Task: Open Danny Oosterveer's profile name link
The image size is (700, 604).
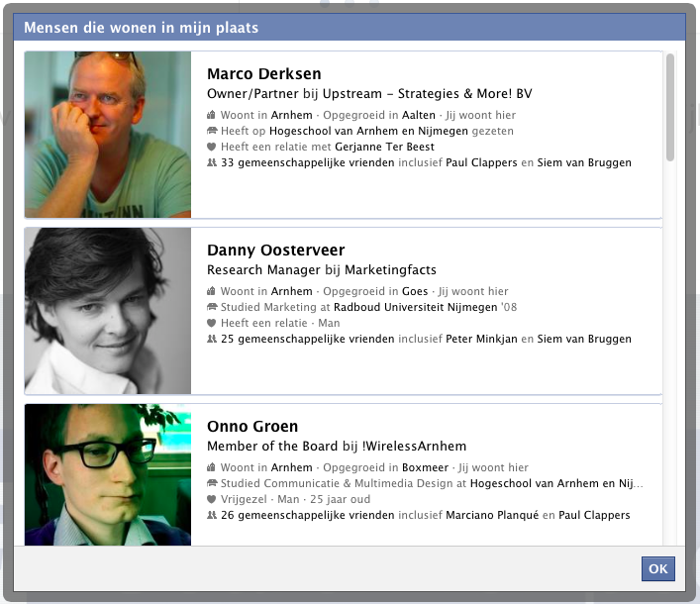Action: (275, 251)
